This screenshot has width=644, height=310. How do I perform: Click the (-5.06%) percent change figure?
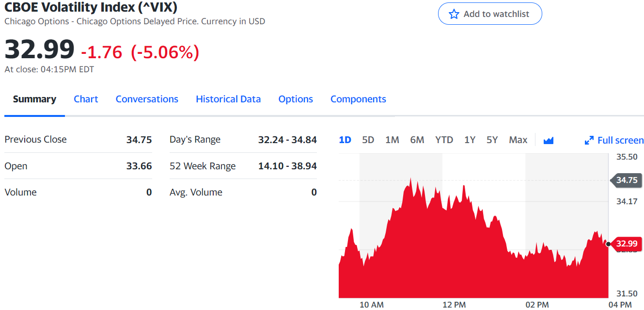pyautogui.click(x=165, y=52)
